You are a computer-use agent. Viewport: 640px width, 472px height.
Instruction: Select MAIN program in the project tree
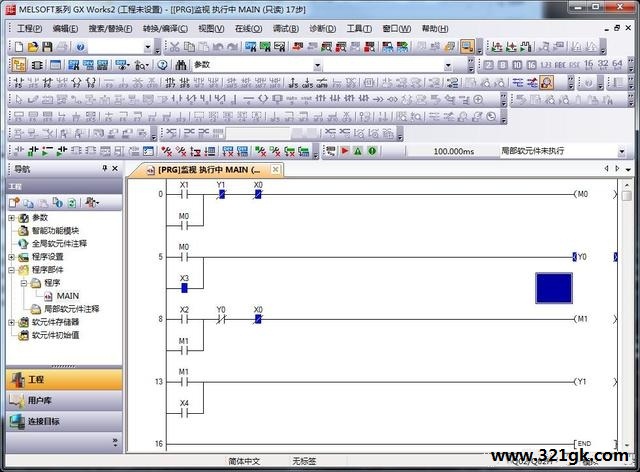tap(67, 296)
